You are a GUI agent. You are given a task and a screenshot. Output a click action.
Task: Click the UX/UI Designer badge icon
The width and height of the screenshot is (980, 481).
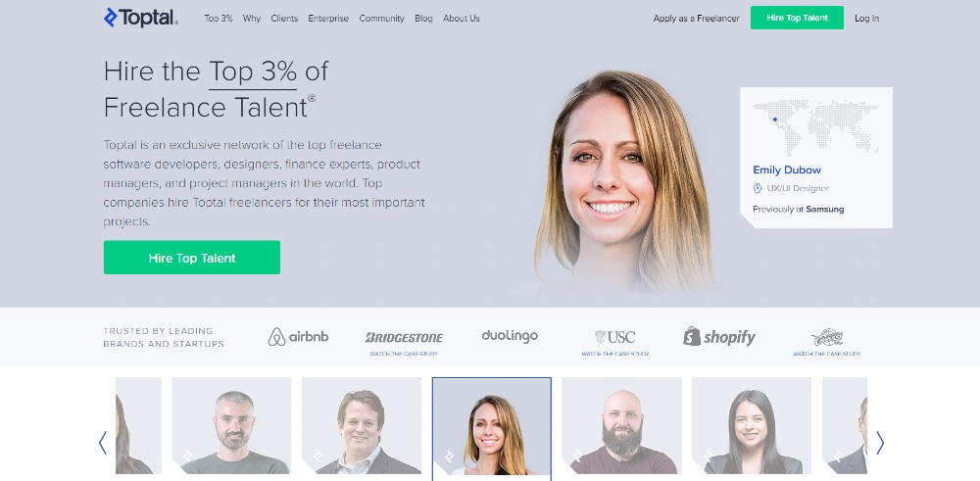point(758,188)
